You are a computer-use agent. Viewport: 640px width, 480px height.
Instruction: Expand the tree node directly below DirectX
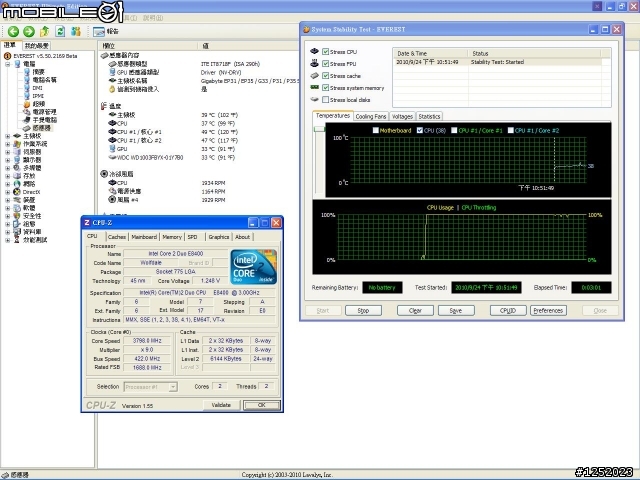(x=7, y=200)
